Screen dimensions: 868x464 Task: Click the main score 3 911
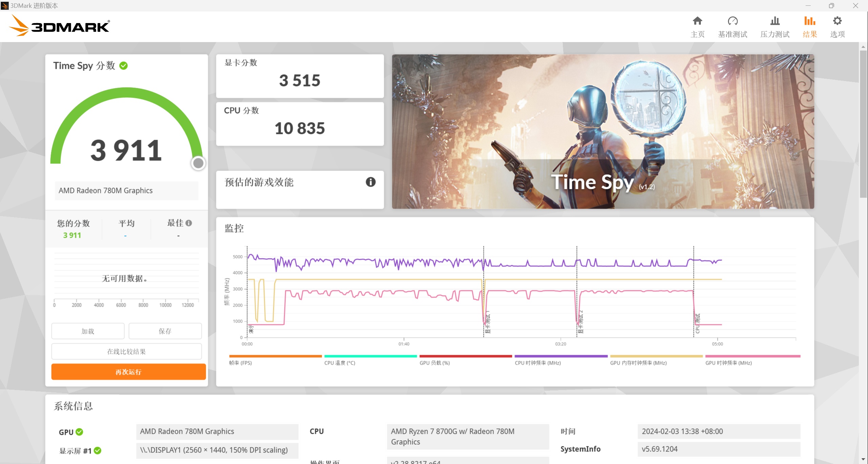pyautogui.click(x=126, y=151)
